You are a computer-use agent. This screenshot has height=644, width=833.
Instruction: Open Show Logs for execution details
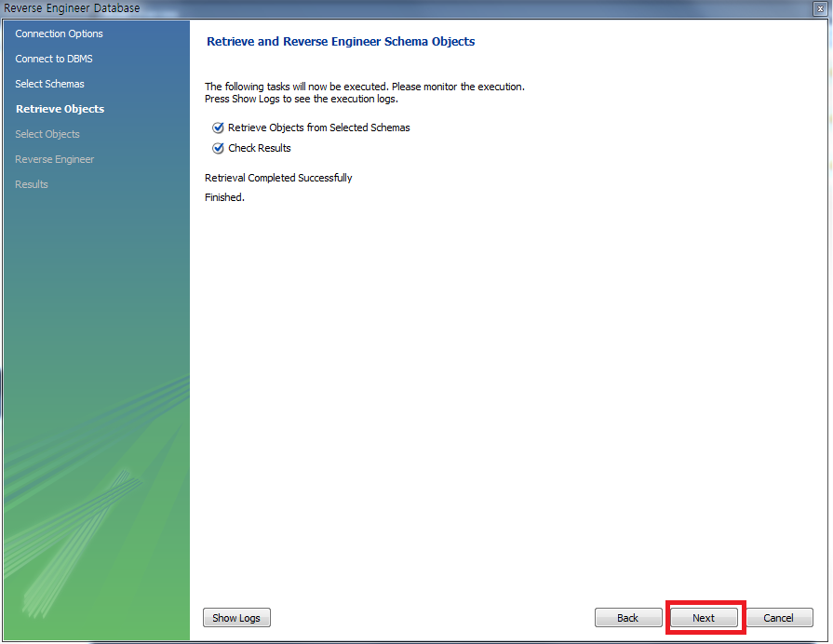tap(236, 617)
